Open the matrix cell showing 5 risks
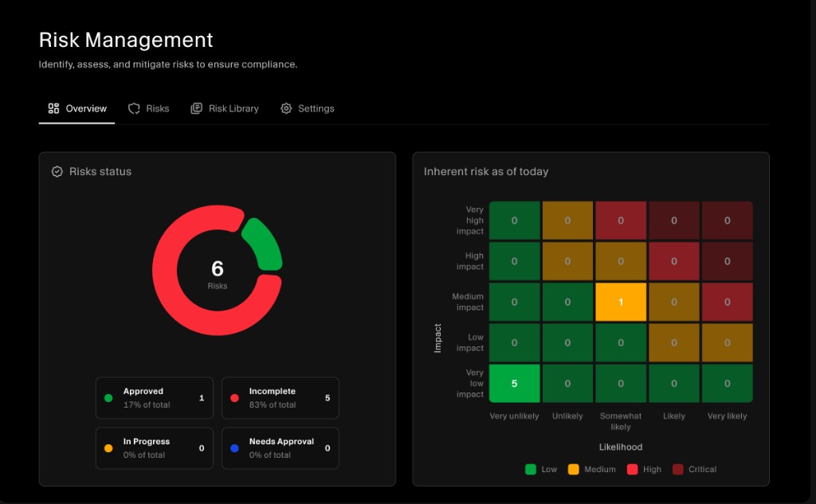This screenshot has height=504, width=816. (x=514, y=383)
